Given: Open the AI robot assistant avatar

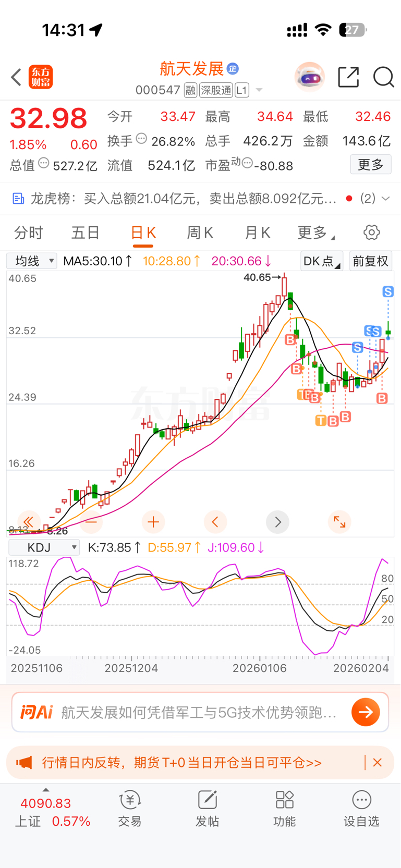Looking at the screenshot, I should (x=310, y=77).
